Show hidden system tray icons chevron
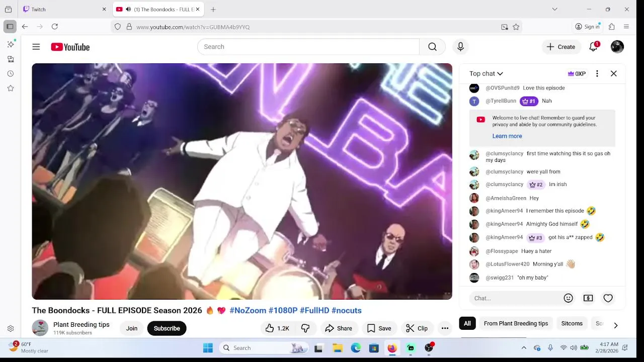Screen dimensions: 644x362 pos(524,348)
